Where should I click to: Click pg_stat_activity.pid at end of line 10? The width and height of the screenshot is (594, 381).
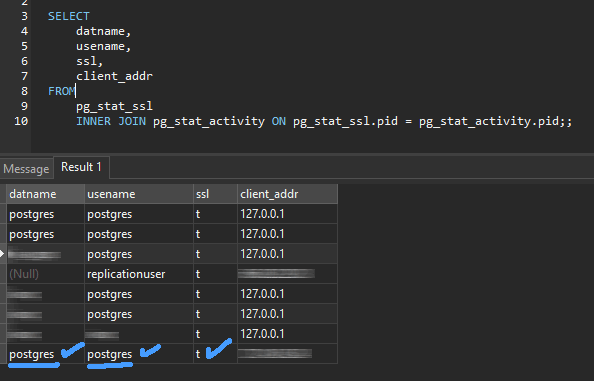(489, 122)
